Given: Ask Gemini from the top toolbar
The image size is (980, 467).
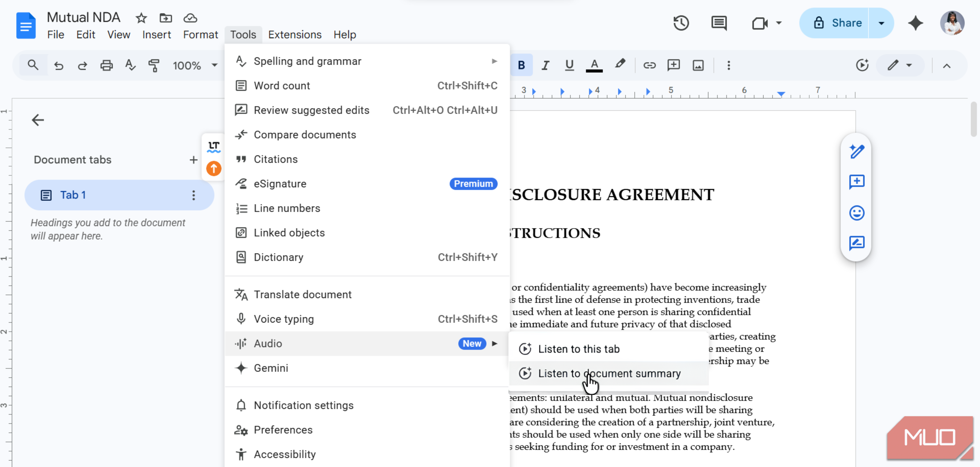Looking at the screenshot, I should point(916,23).
